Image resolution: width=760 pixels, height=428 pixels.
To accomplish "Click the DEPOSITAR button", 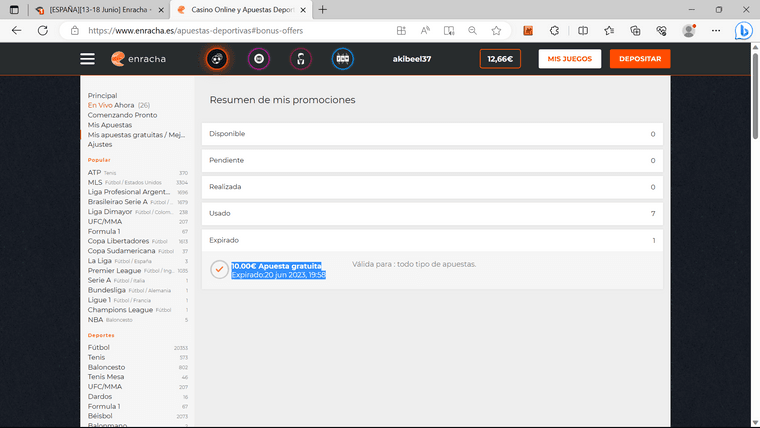I will click(x=640, y=59).
